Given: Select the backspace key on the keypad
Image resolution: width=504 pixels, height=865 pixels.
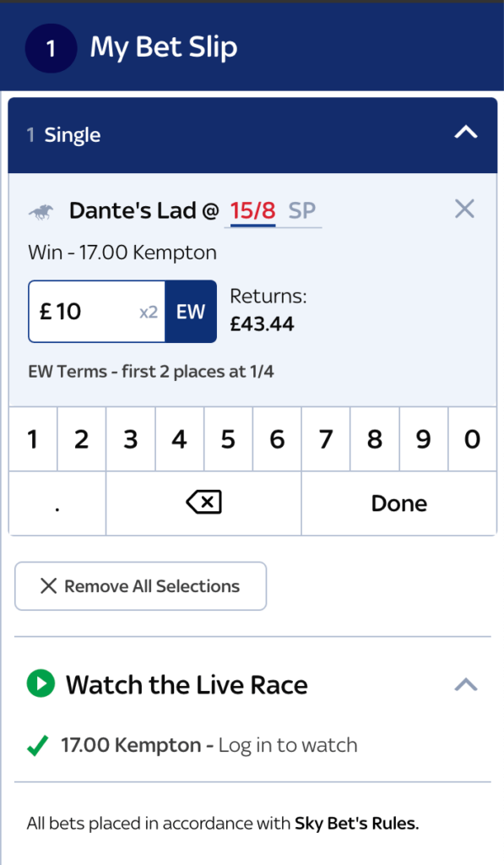Looking at the screenshot, I should (x=203, y=503).
